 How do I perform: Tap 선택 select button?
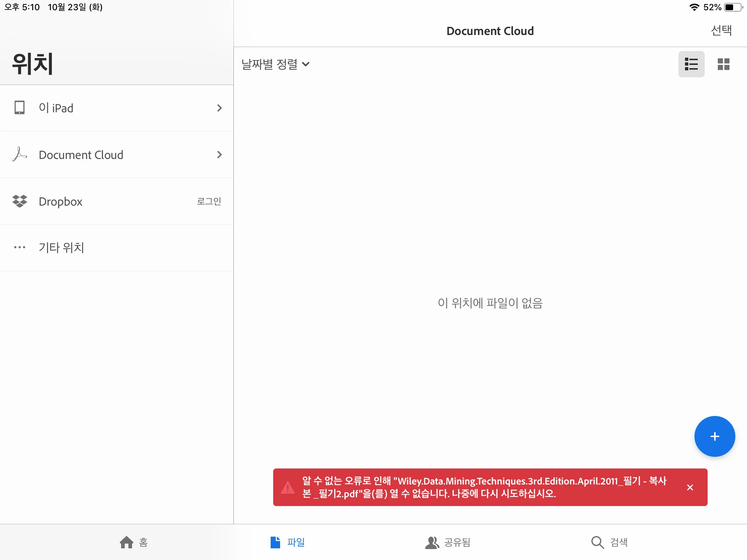pyautogui.click(x=721, y=31)
